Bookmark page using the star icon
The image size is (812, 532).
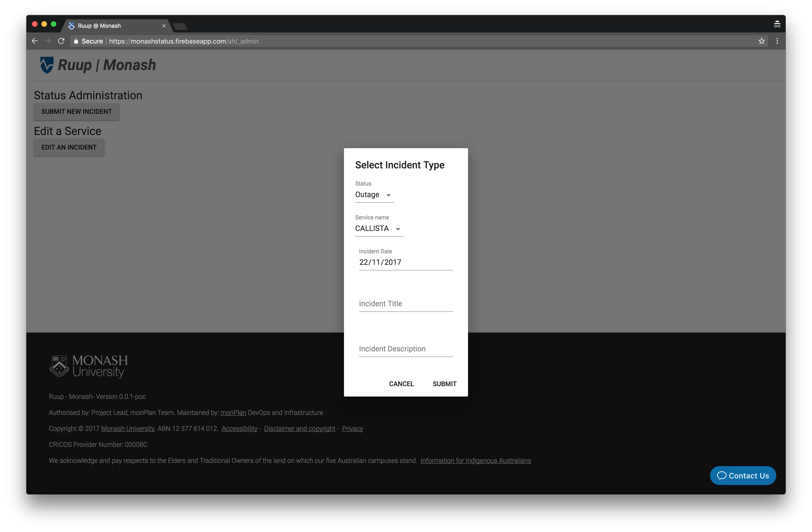tap(761, 41)
